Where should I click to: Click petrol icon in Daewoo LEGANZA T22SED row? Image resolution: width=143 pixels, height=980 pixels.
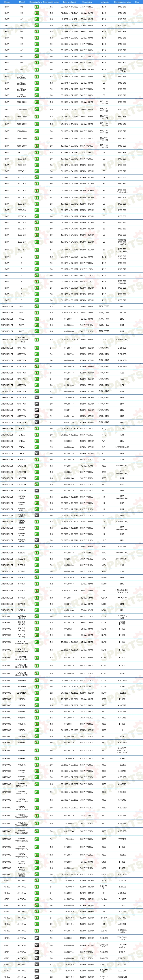tap(37, 693)
